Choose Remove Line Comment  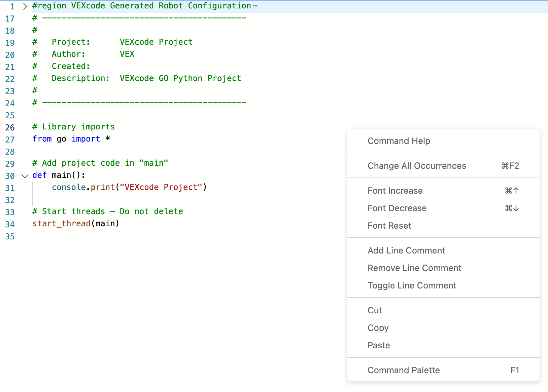point(414,268)
